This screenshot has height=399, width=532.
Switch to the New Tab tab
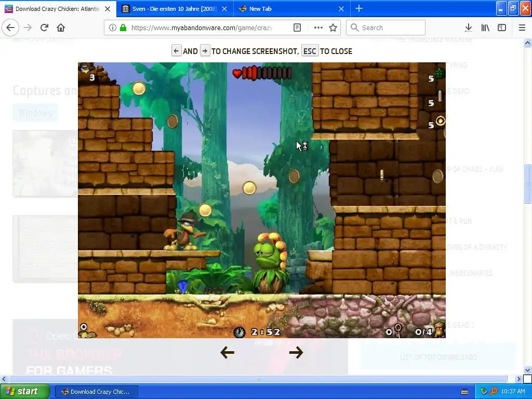point(292,9)
